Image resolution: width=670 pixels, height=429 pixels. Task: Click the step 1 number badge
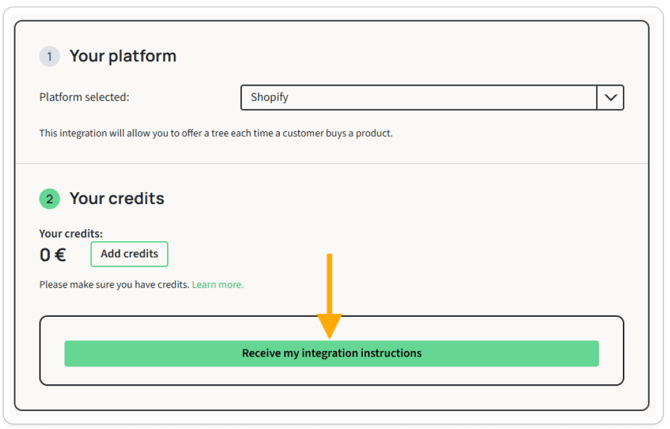pyautogui.click(x=49, y=56)
